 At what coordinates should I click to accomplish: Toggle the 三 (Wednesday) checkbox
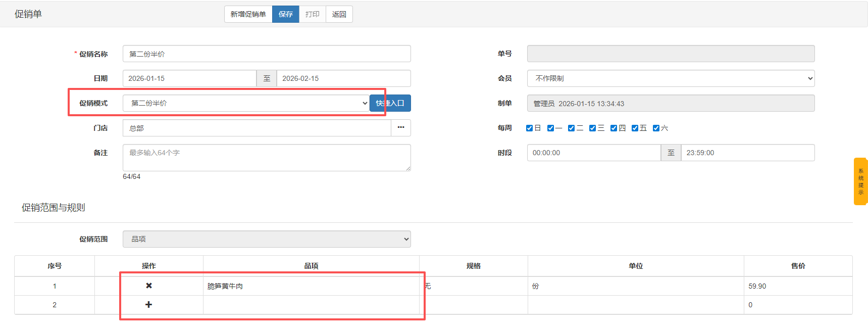(592, 128)
